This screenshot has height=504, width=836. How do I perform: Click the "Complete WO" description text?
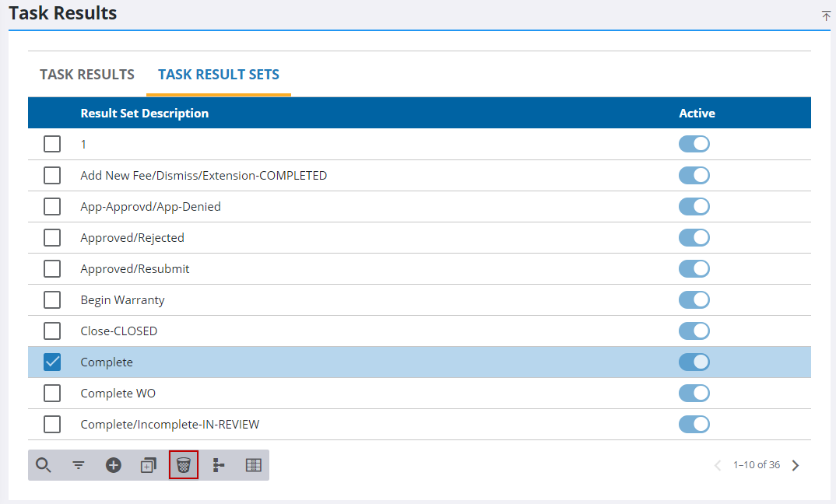click(x=118, y=394)
